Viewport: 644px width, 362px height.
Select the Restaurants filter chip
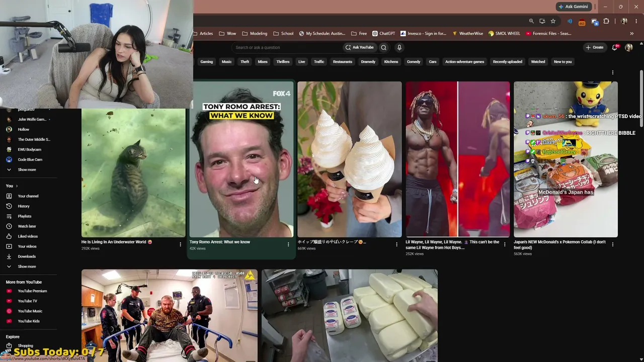click(343, 62)
